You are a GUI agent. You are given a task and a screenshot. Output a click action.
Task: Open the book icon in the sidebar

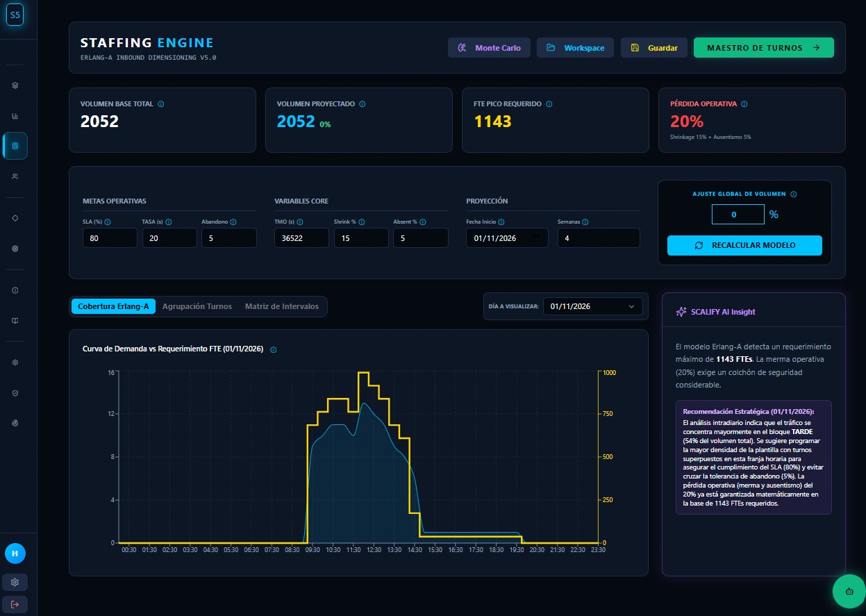click(15, 321)
